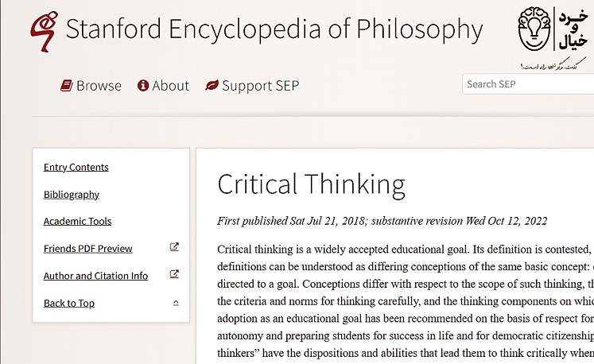Open the Academic Tools link
The height and width of the screenshot is (364, 594).
click(x=77, y=221)
